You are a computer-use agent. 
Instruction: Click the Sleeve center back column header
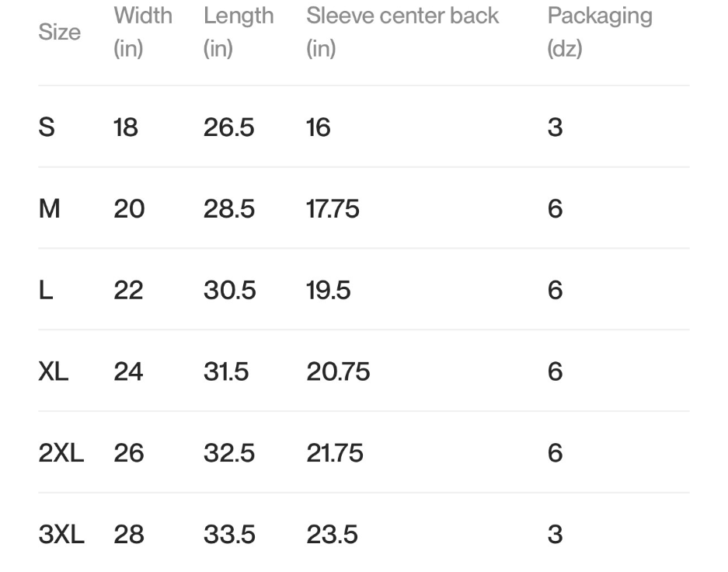click(402, 32)
